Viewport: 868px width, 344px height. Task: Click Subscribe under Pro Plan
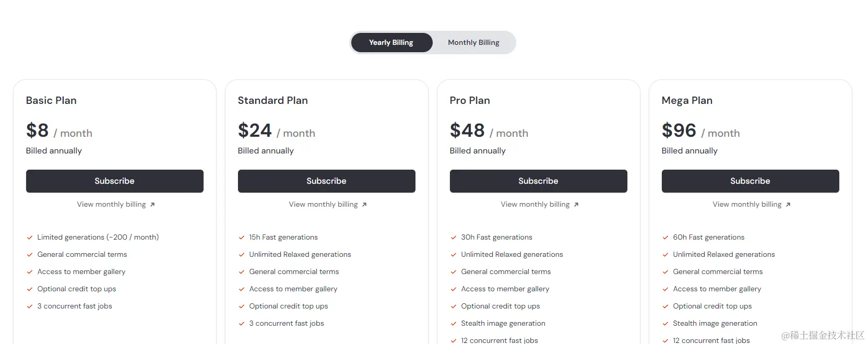click(538, 181)
